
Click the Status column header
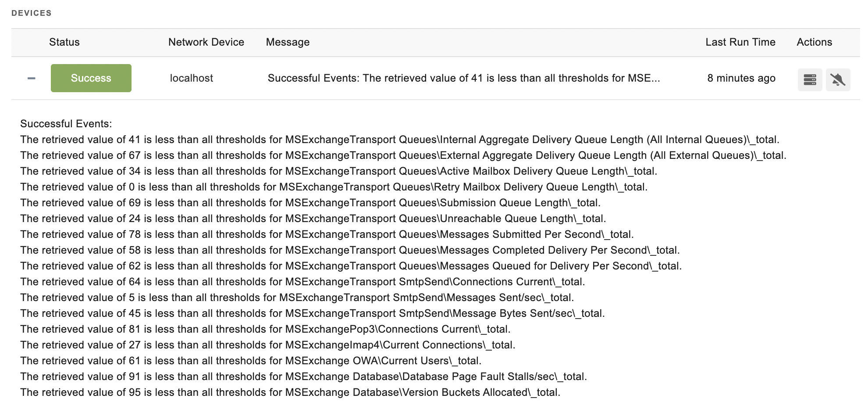tap(64, 42)
